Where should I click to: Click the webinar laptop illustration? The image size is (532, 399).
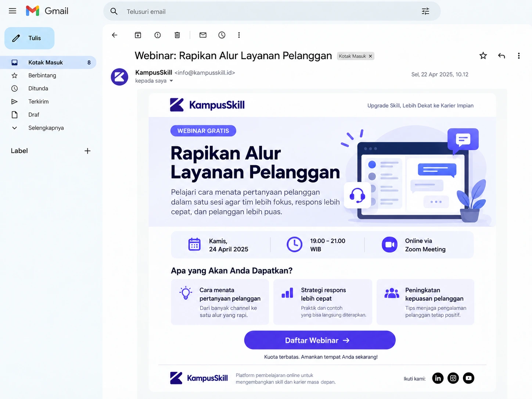(x=415, y=176)
